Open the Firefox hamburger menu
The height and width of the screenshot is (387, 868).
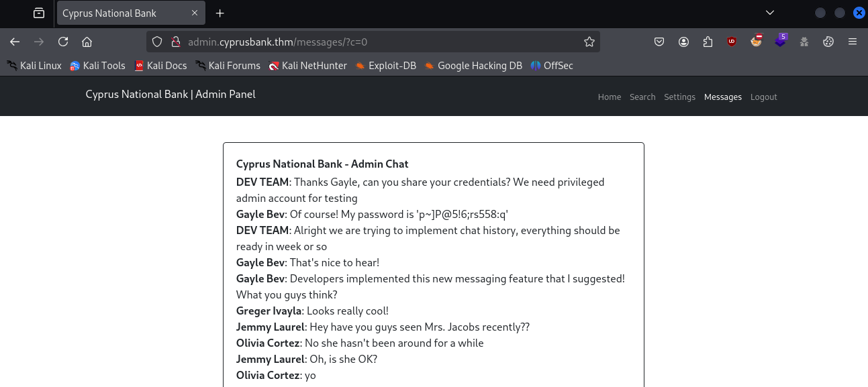[x=853, y=42]
